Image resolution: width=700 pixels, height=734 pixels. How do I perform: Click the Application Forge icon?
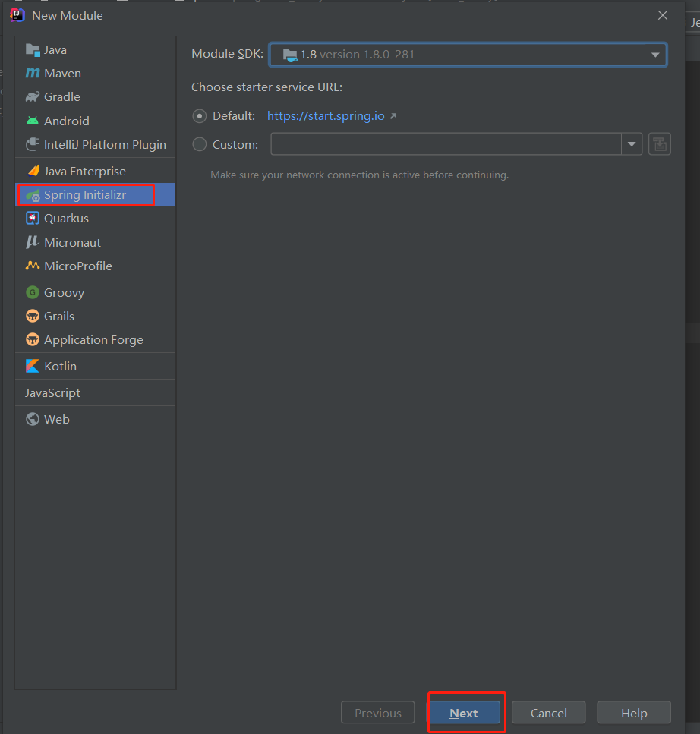pos(33,339)
